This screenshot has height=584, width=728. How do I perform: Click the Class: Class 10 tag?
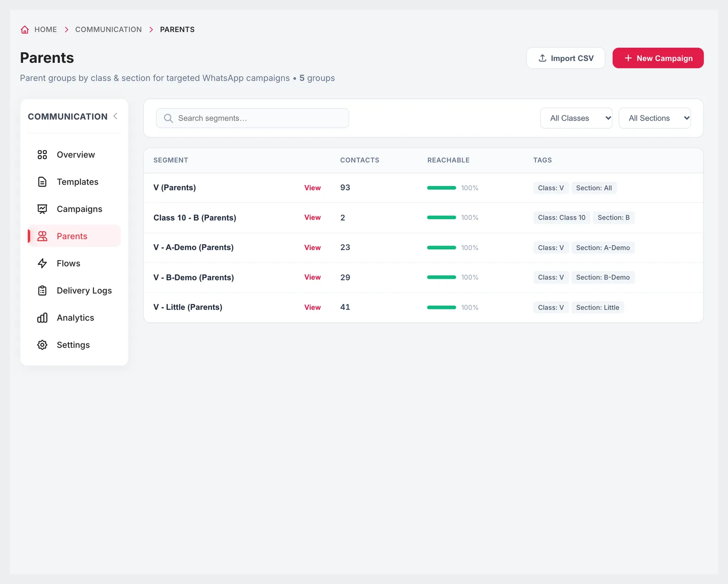click(x=561, y=217)
